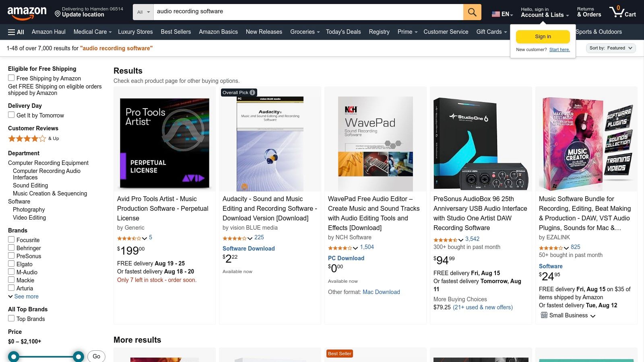Viewport: 644px width, 362px height.
Task: Check the Arturia brand filter
Action: click(11, 288)
